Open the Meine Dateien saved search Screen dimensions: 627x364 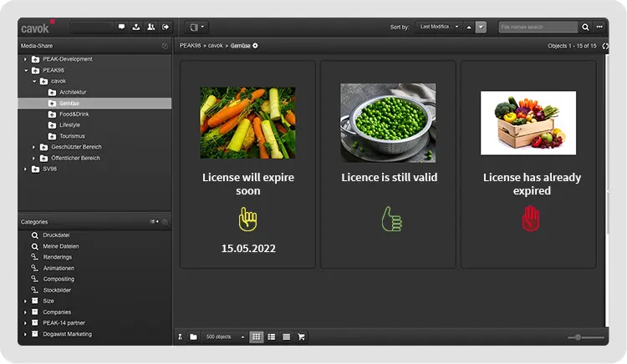61,246
